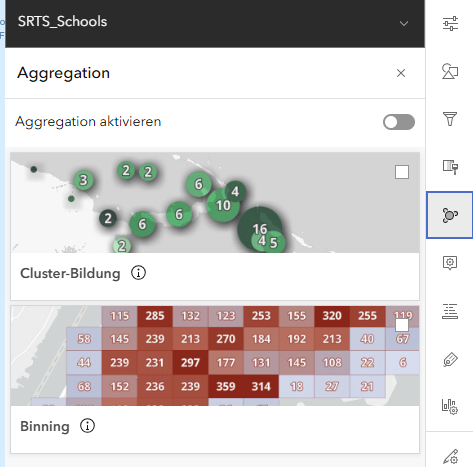Open the Pop-ups configuration icon
Image resolution: width=473 pixels, height=467 pixels.
[x=450, y=263]
